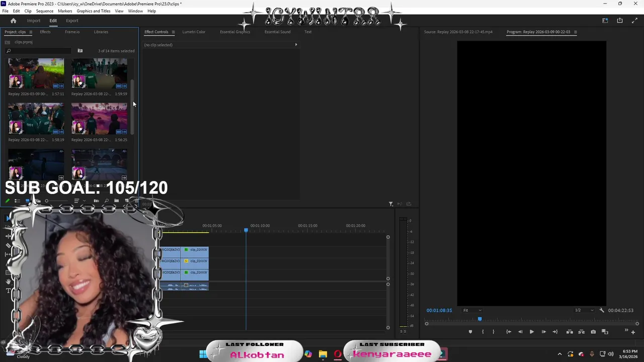Open the Libraries tab

[101, 32]
